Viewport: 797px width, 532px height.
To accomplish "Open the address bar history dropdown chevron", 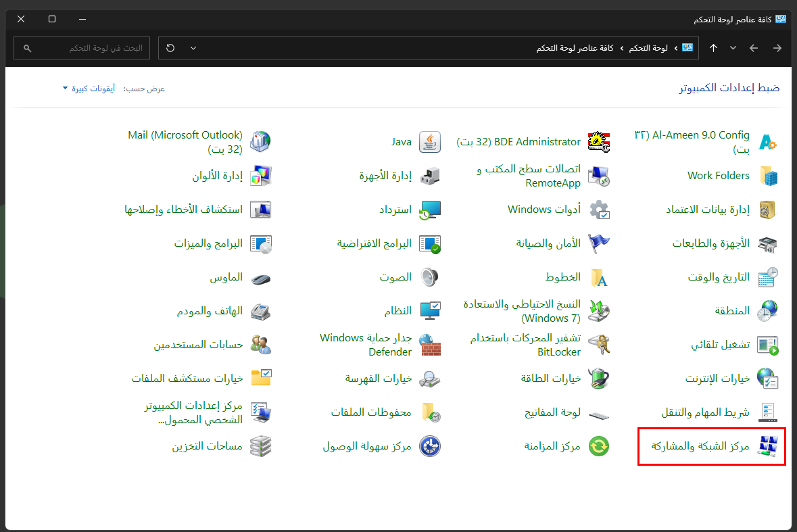I will tap(193, 48).
